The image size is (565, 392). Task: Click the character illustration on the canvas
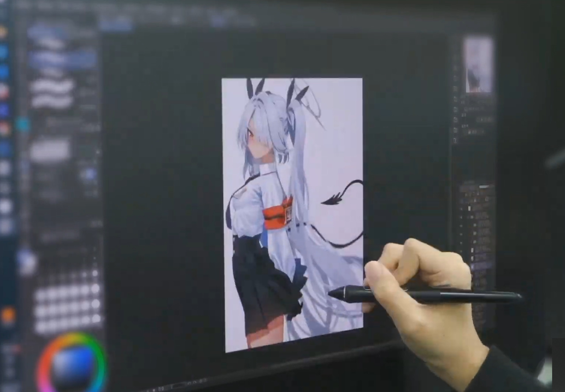294,215
